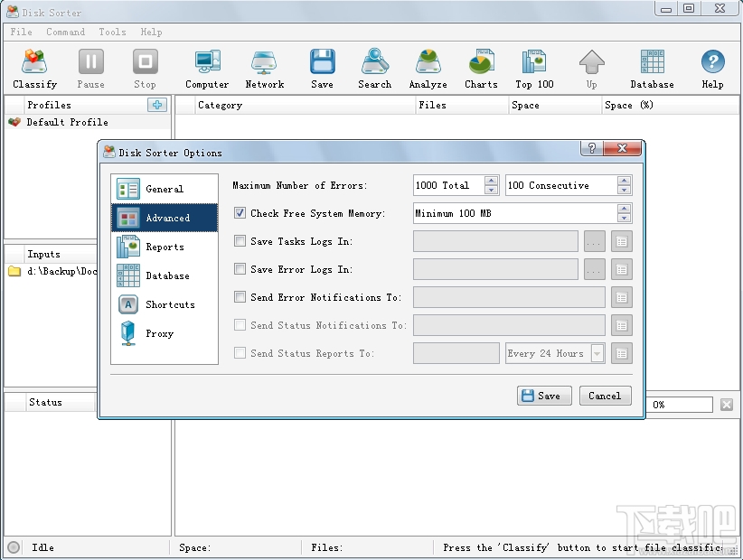This screenshot has width=743, height=560.
Task: Increase the Minimum 100 MB memory value
Action: (624, 209)
